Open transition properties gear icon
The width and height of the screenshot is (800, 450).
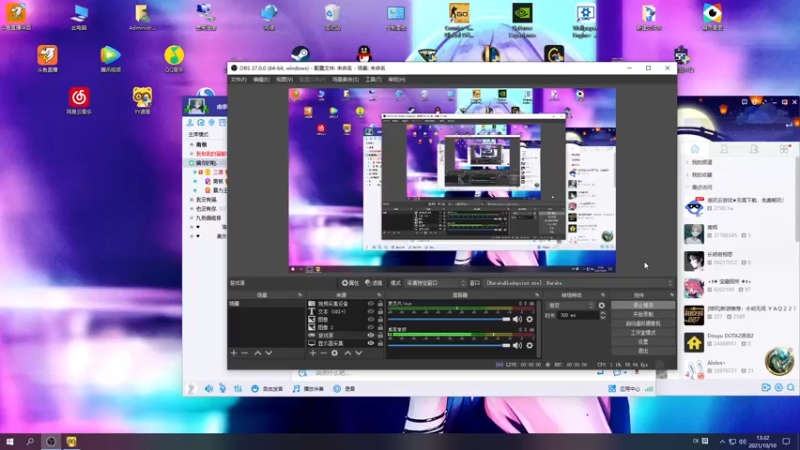601,305
